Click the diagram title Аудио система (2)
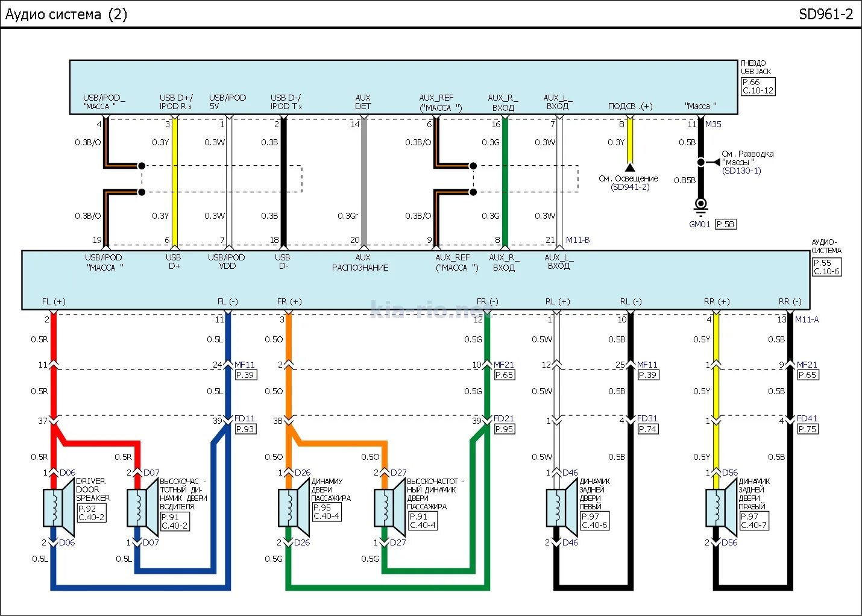Screen dimensions: 862x616 click(x=66, y=14)
